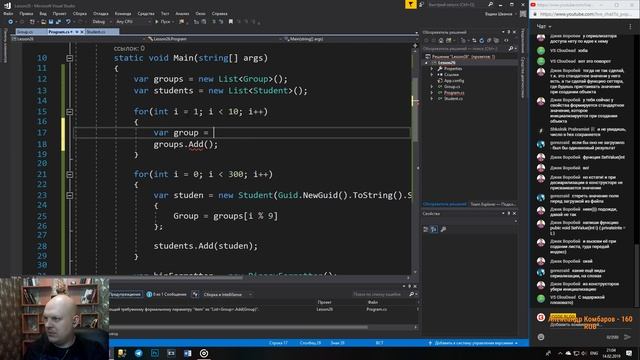Click the Solution Explorer refresh icon
Screen dimensions: 640x360
coord(482,40)
